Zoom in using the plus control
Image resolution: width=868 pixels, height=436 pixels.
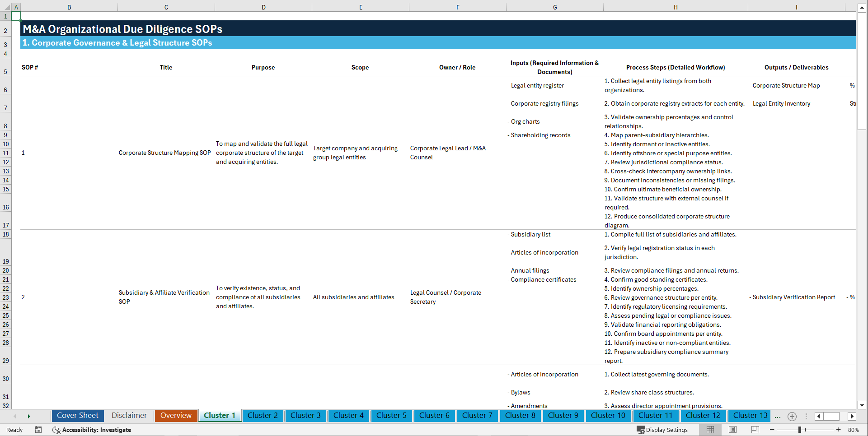[x=839, y=430]
